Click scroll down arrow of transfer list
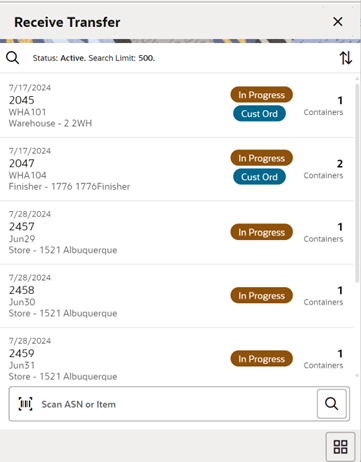Viewport: 361px width, 462px height. click(357, 376)
